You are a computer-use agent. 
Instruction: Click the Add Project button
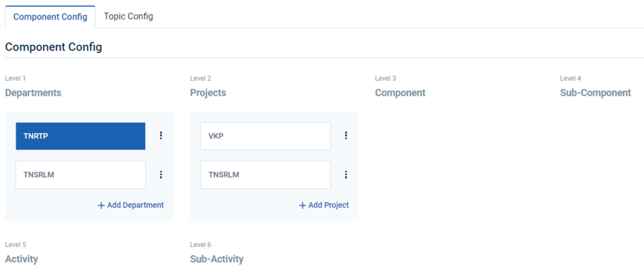324,205
